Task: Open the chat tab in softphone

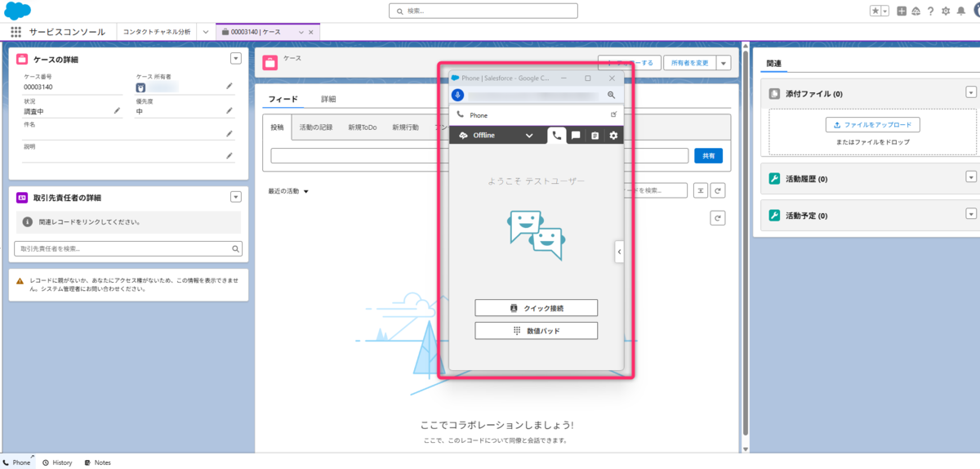Action: pyautogui.click(x=576, y=136)
